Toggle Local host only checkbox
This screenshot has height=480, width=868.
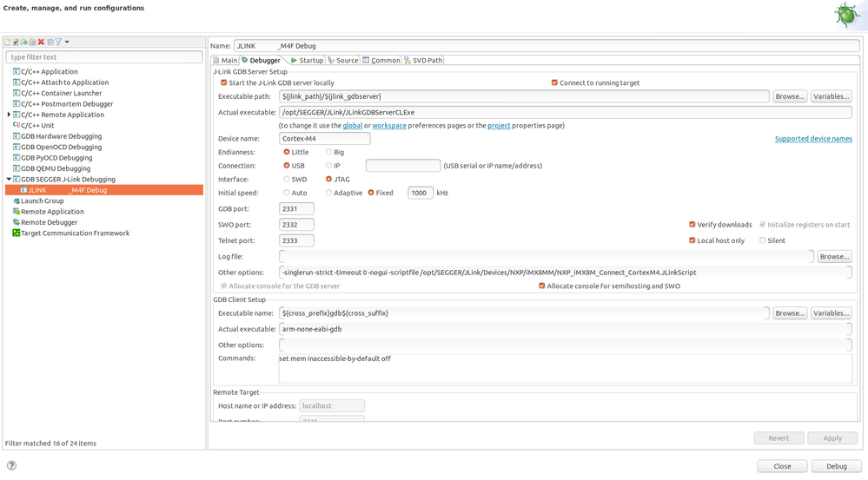click(x=692, y=240)
